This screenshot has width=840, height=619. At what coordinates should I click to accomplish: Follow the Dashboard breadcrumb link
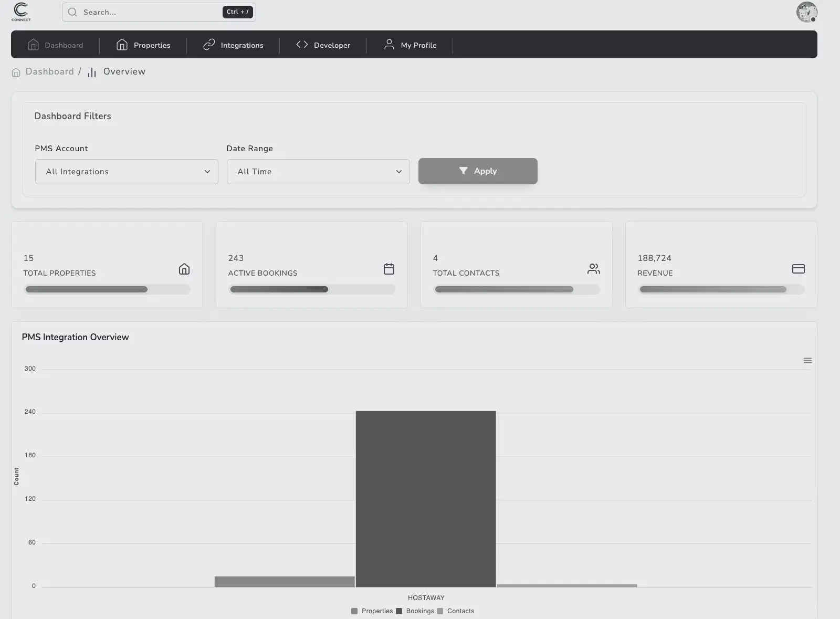[50, 72]
